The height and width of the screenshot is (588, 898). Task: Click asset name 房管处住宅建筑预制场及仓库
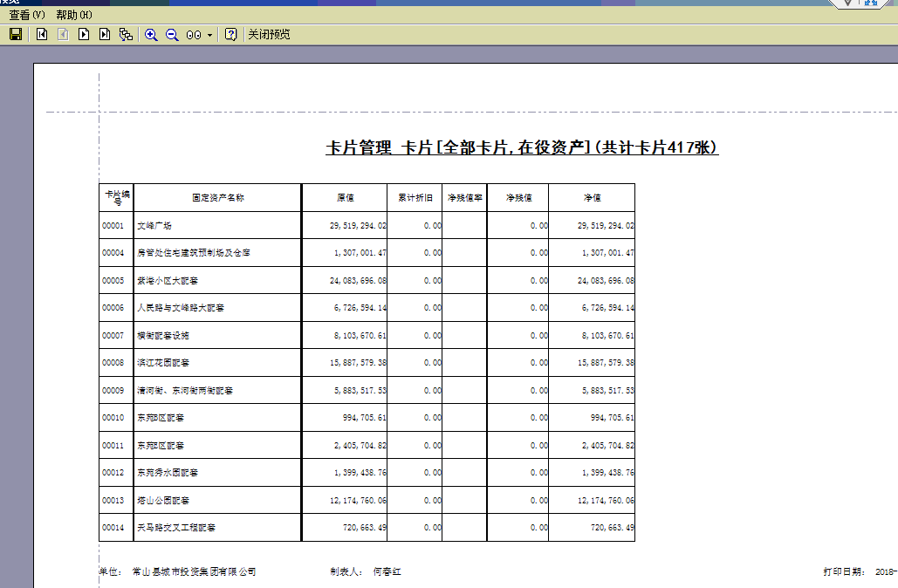[194, 252]
